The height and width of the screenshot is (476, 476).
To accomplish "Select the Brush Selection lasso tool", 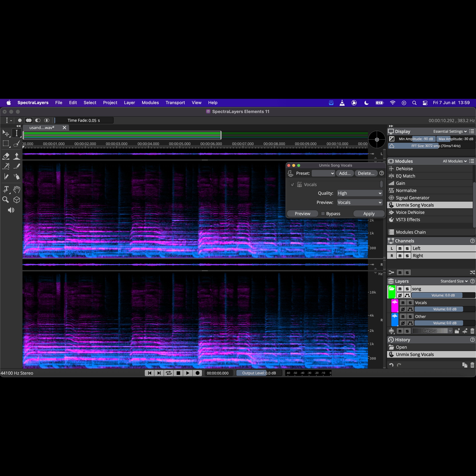I will click(x=17, y=144).
